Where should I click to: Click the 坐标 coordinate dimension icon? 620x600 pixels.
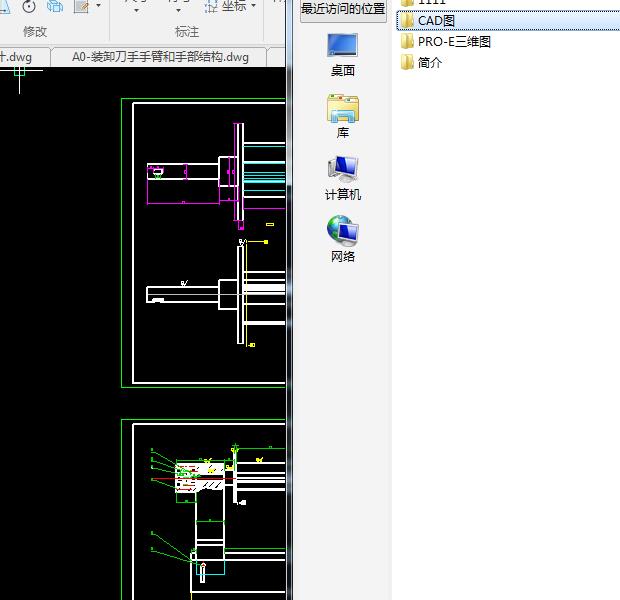click(212, 6)
